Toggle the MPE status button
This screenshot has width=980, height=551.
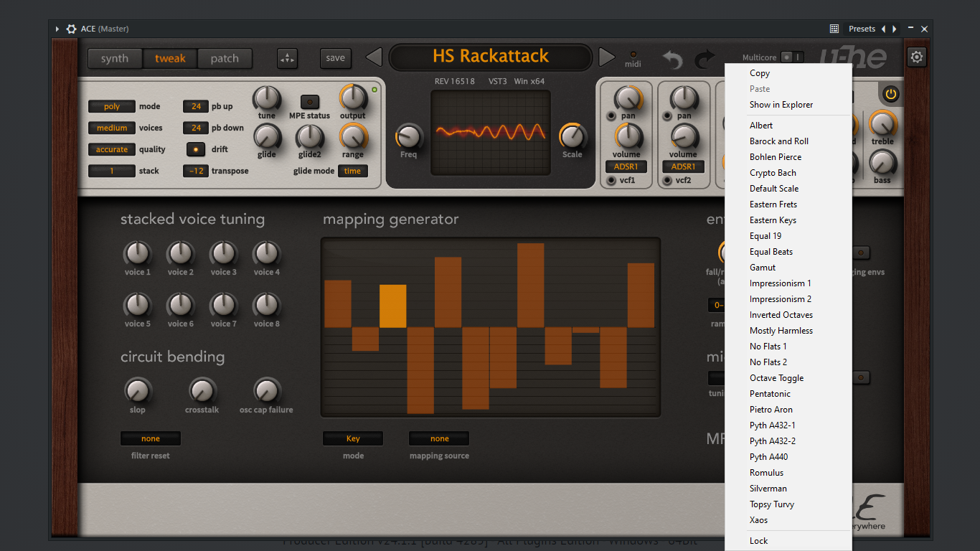tap(310, 101)
